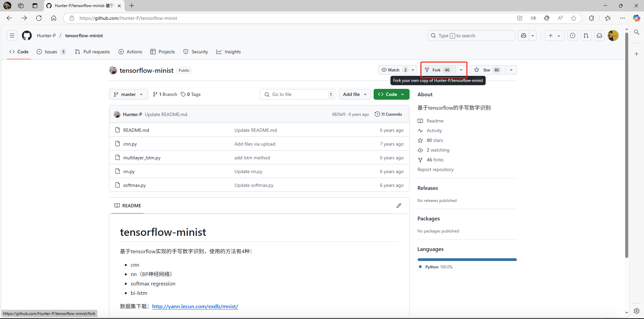Switch to the Actions tab

(x=130, y=52)
